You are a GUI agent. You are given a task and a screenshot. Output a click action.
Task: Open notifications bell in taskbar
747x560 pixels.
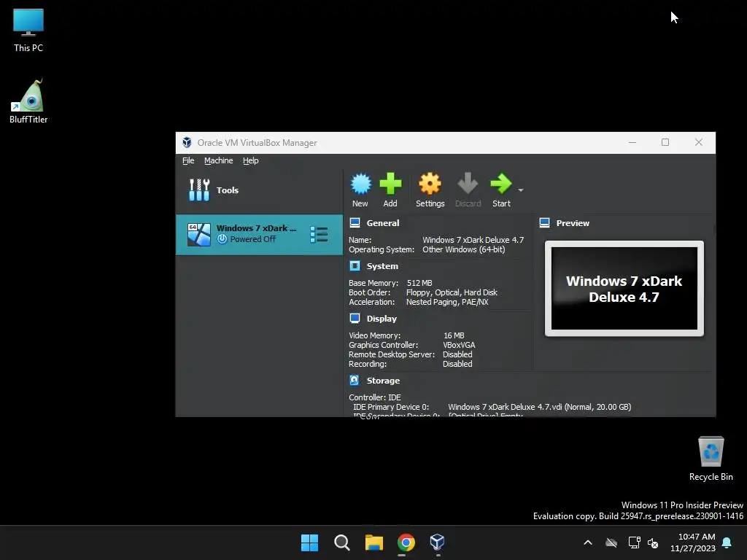point(727,542)
